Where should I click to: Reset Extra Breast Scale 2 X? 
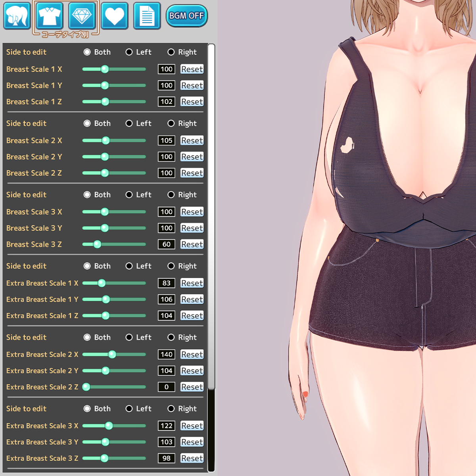192,354
